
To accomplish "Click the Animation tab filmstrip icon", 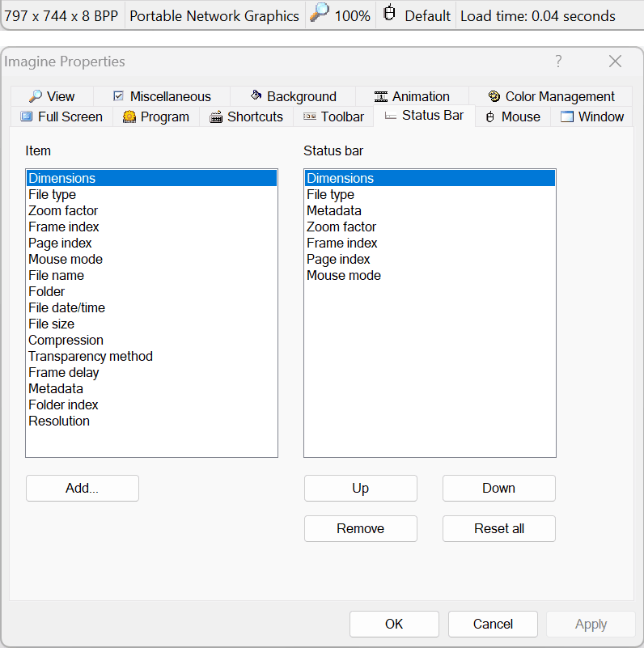I will [381, 96].
